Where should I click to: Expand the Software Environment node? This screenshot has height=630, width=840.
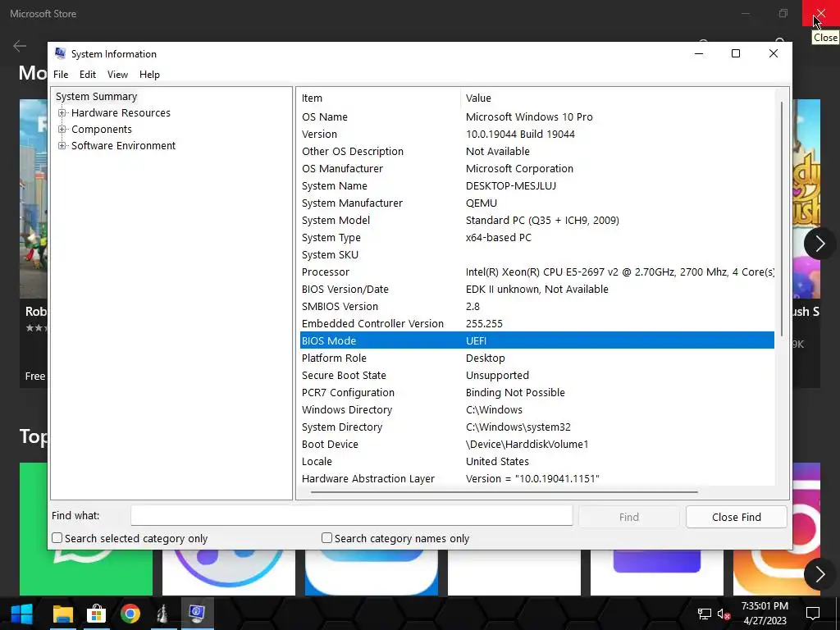62,146
